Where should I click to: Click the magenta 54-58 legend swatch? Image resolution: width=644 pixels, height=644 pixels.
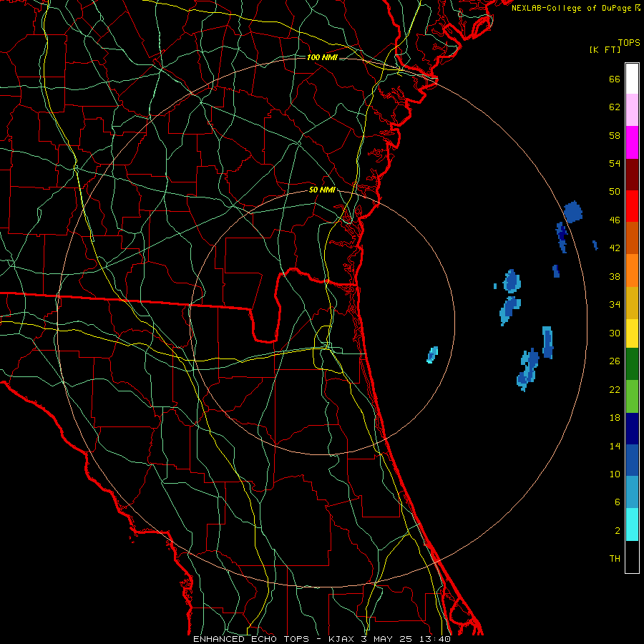[632, 142]
